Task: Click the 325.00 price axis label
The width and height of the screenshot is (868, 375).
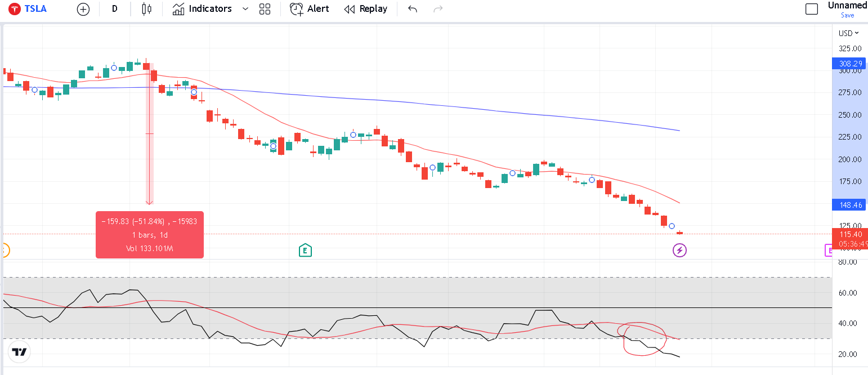Action: pyautogui.click(x=850, y=48)
